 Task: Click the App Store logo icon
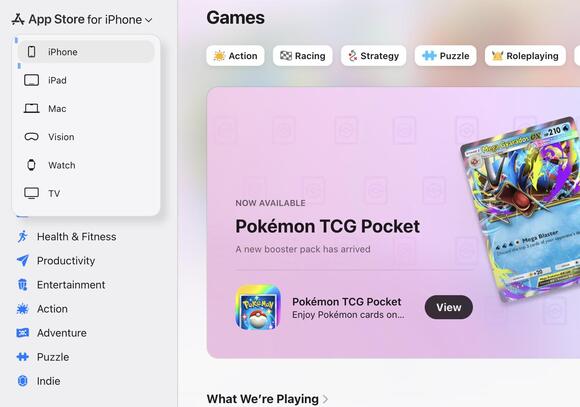tap(18, 19)
